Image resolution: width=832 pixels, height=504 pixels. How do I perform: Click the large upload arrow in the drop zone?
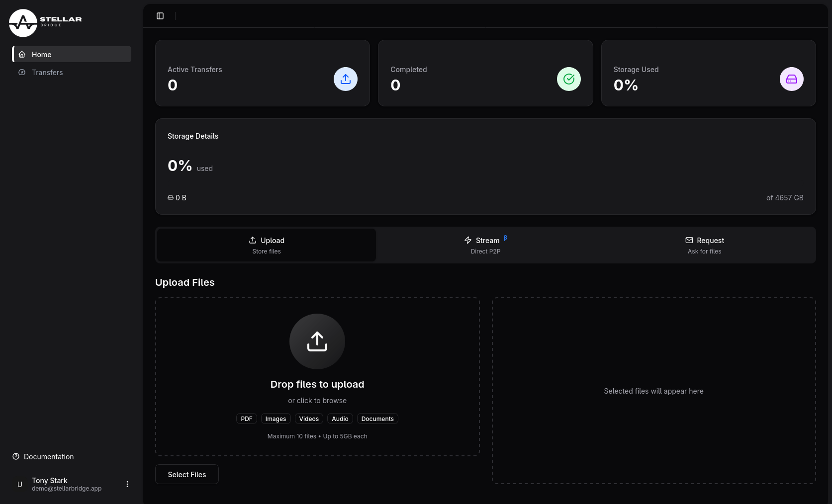[x=317, y=341]
